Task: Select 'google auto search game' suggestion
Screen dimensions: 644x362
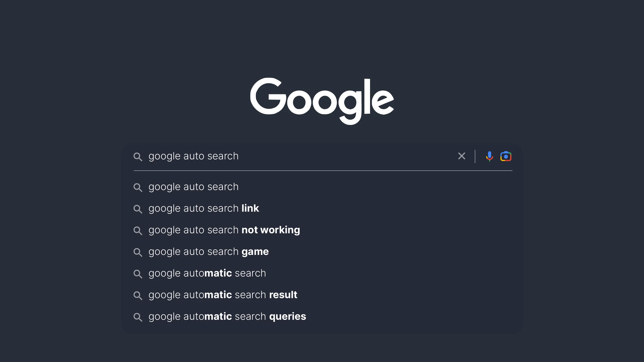Action: 209,252
